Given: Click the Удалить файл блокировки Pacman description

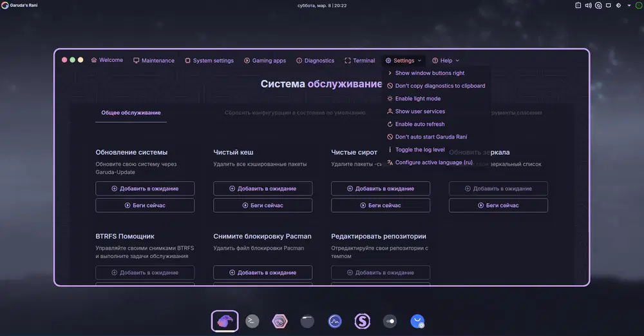Looking at the screenshot, I should click(x=259, y=248).
